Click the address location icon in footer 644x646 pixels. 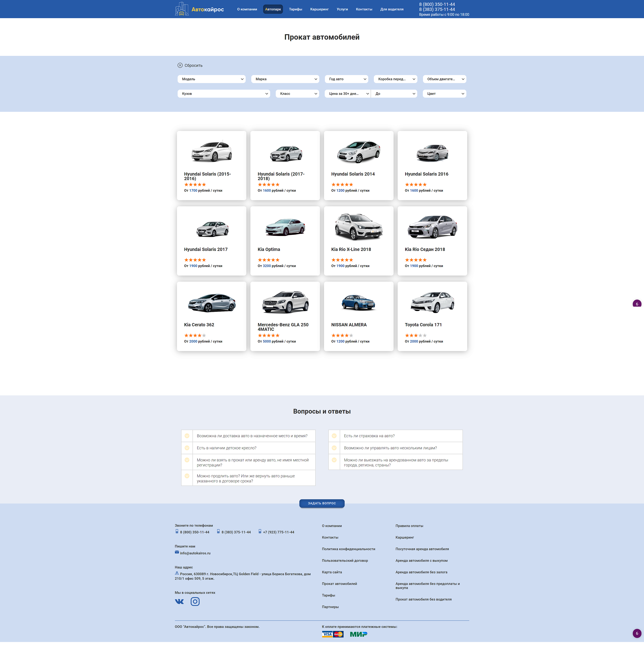pyautogui.click(x=177, y=577)
